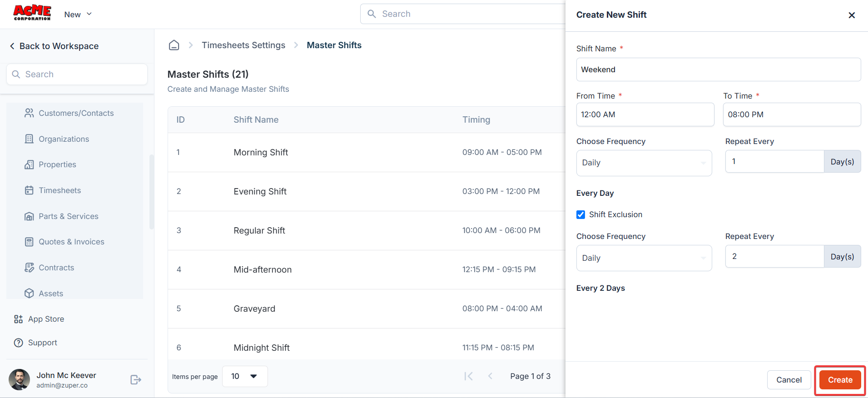Click the Customers/Contacts icon

pyautogui.click(x=29, y=113)
